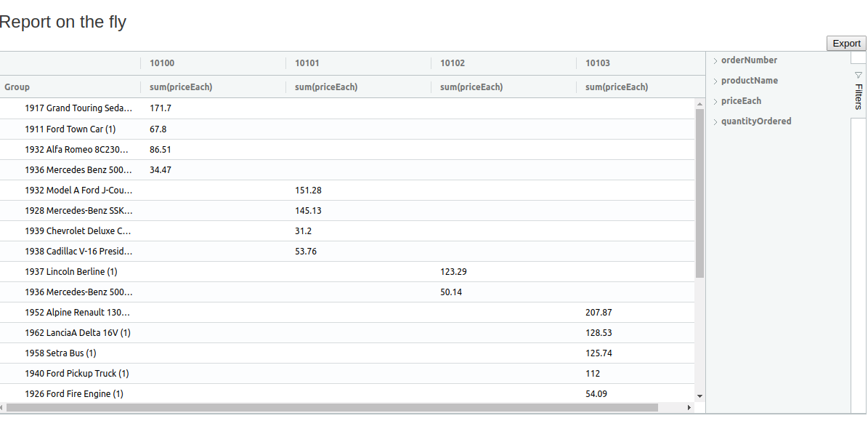The width and height of the screenshot is (868, 421).
Task: Expand the quantityOrdered field
Action: [715, 122]
